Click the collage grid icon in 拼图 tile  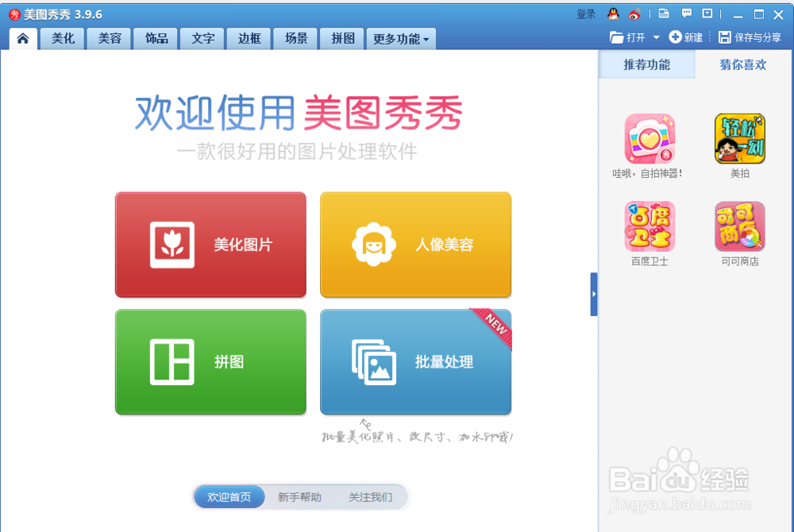[x=172, y=362]
